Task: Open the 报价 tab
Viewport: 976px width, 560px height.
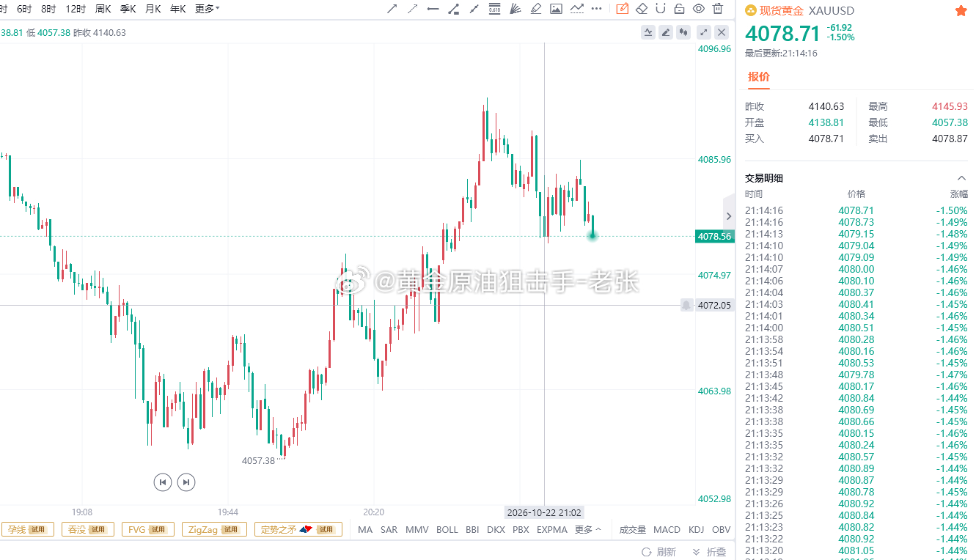Action: [759, 77]
